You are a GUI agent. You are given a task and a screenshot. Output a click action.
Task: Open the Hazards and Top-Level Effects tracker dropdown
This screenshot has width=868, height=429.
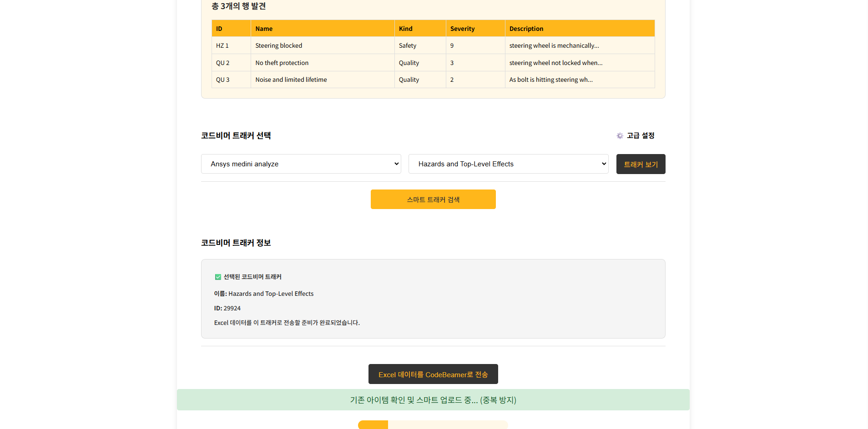pos(508,164)
